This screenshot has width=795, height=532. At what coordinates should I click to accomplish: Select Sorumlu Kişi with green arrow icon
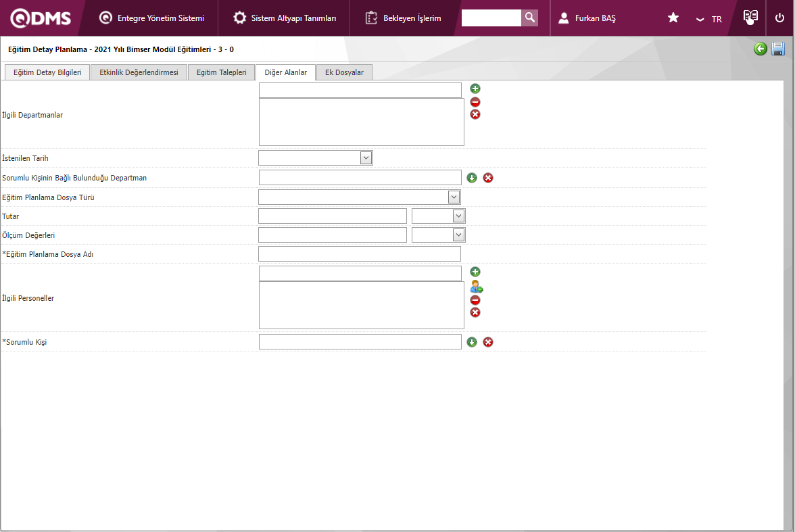(472, 342)
